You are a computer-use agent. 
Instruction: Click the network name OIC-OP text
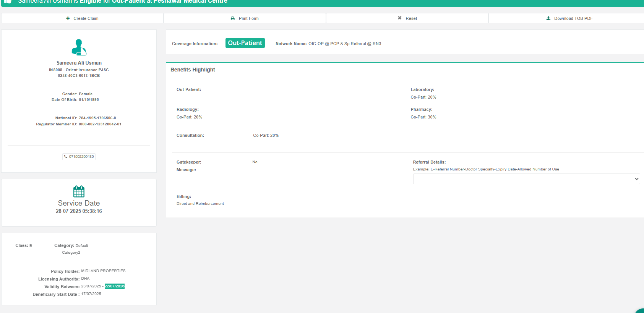tap(344, 44)
